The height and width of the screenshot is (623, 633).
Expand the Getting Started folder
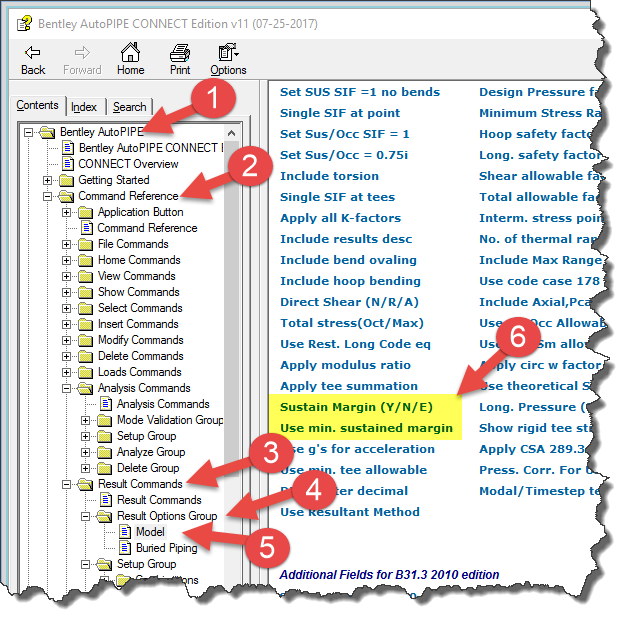tap(47, 180)
